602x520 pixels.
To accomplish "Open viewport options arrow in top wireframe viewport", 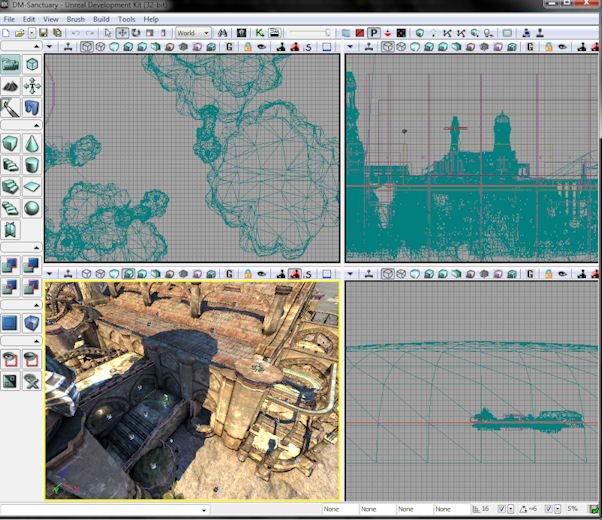I will pos(50,47).
